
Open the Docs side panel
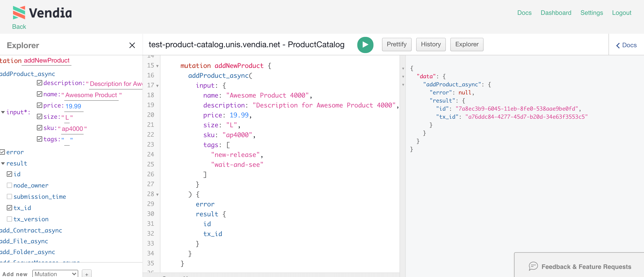(x=626, y=45)
